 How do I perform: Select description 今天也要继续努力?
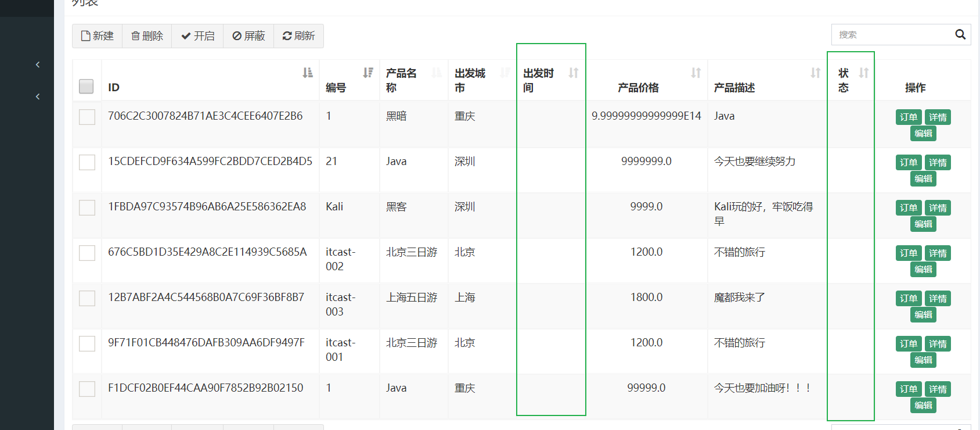coord(755,162)
